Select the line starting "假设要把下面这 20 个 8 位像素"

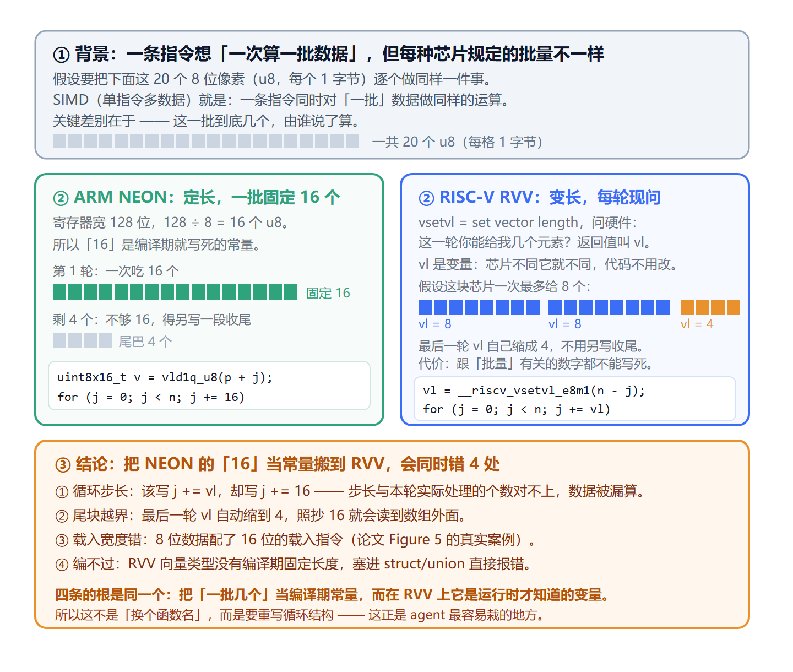272,79
